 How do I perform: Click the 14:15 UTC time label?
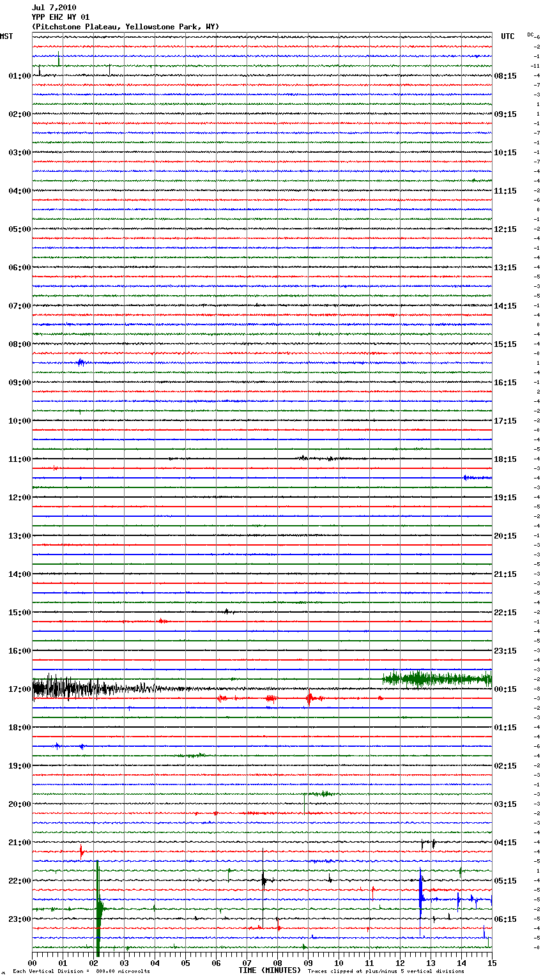[x=505, y=306]
